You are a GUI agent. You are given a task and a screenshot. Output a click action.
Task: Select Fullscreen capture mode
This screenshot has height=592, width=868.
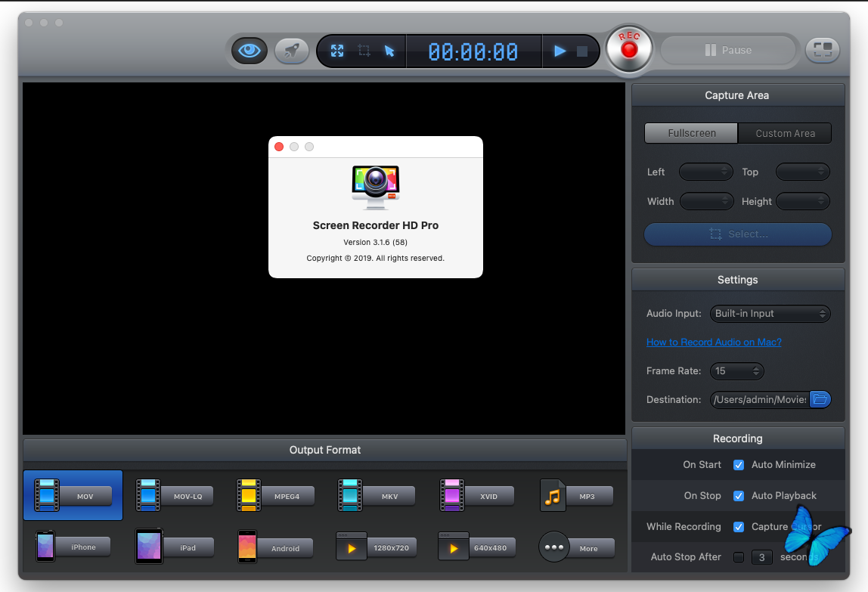(x=691, y=133)
